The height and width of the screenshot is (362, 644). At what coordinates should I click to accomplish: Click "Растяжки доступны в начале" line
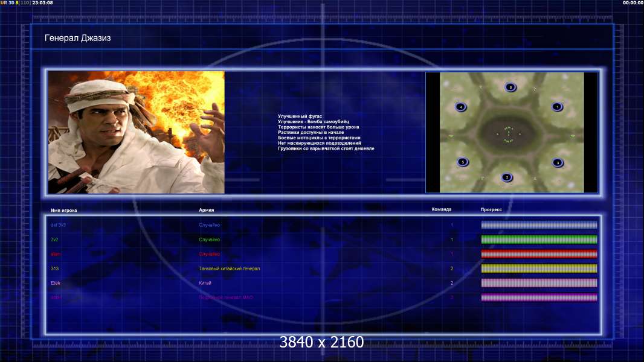point(311,132)
